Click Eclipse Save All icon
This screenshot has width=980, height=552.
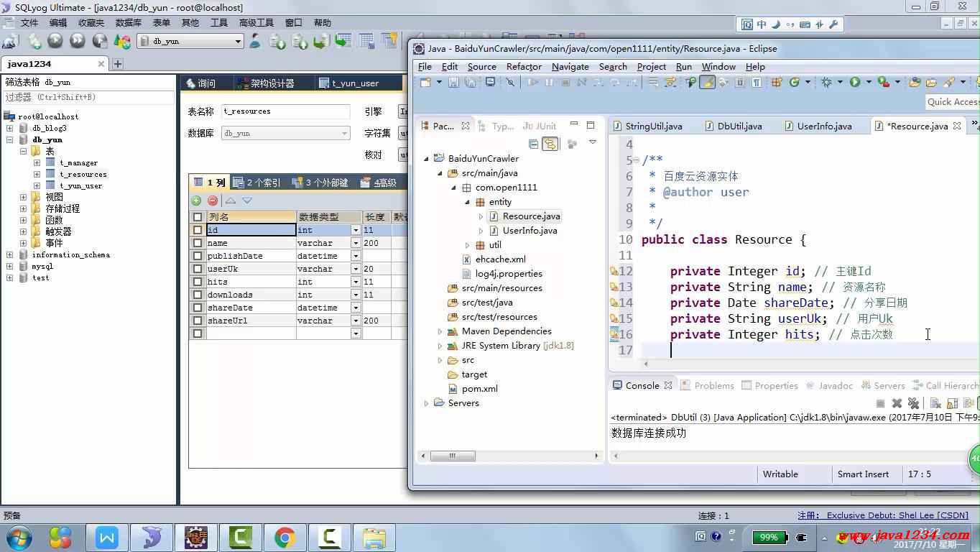(x=470, y=83)
